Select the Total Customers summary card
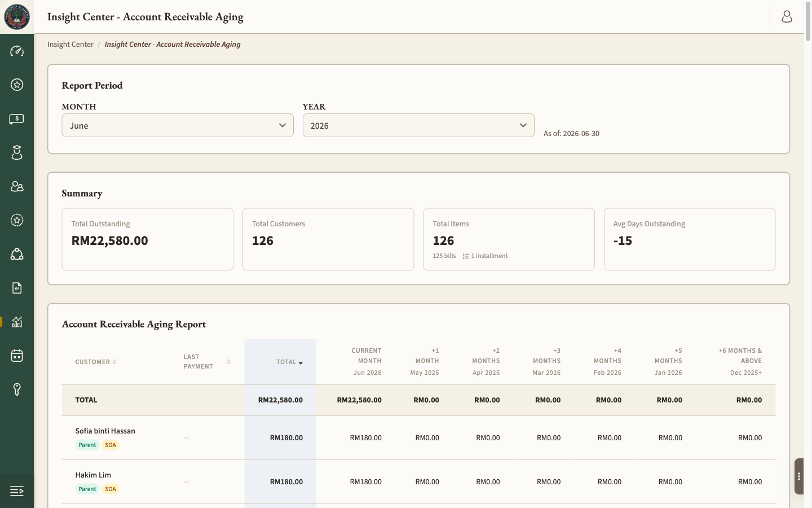 click(328, 239)
